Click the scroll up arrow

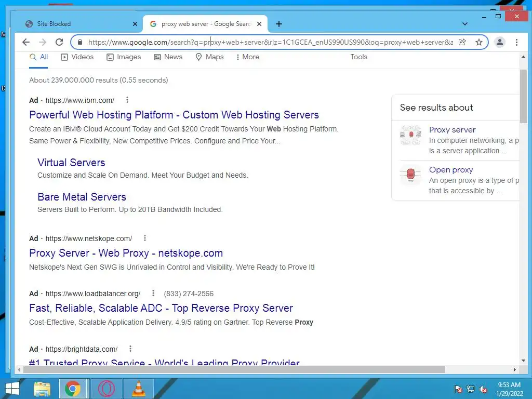[x=523, y=57]
